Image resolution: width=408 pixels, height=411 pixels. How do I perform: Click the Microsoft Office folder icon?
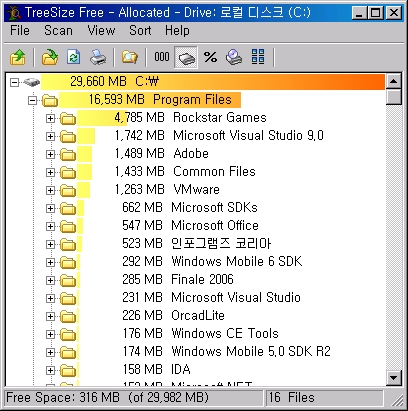pyautogui.click(x=68, y=226)
